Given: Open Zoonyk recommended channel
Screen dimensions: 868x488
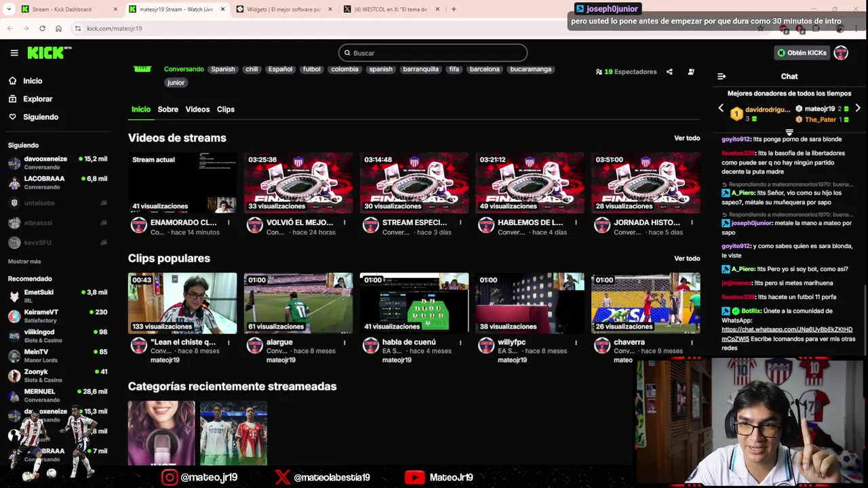Looking at the screenshot, I should [x=58, y=375].
